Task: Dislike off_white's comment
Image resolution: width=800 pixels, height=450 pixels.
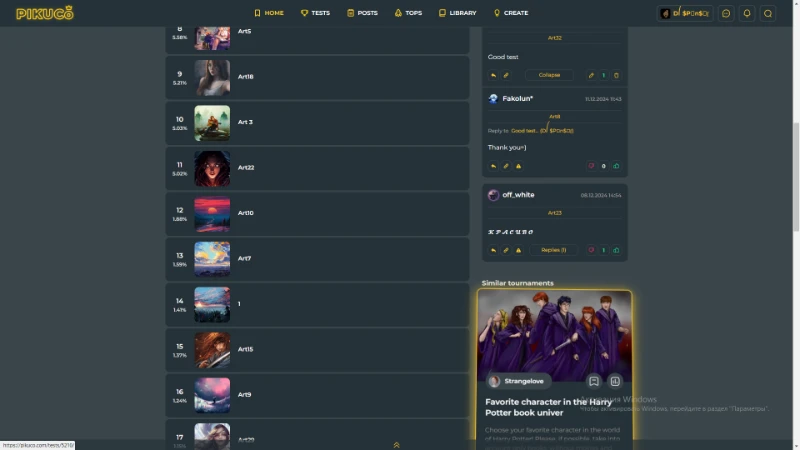Action: tap(591, 251)
